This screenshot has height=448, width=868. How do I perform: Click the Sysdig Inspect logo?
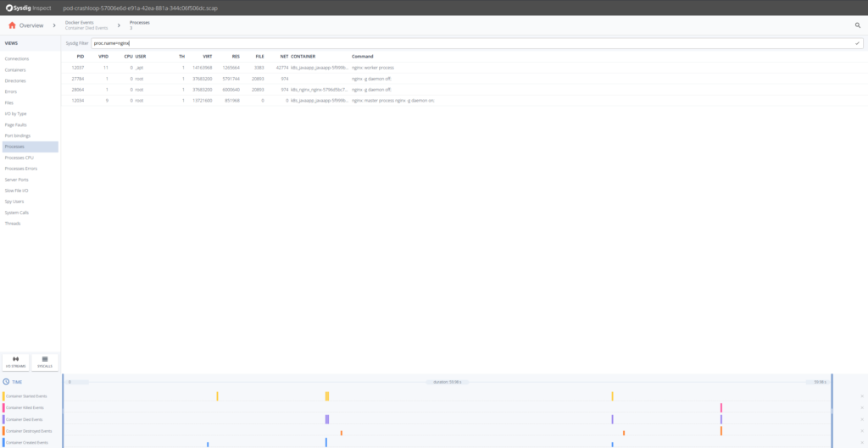(30, 8)
